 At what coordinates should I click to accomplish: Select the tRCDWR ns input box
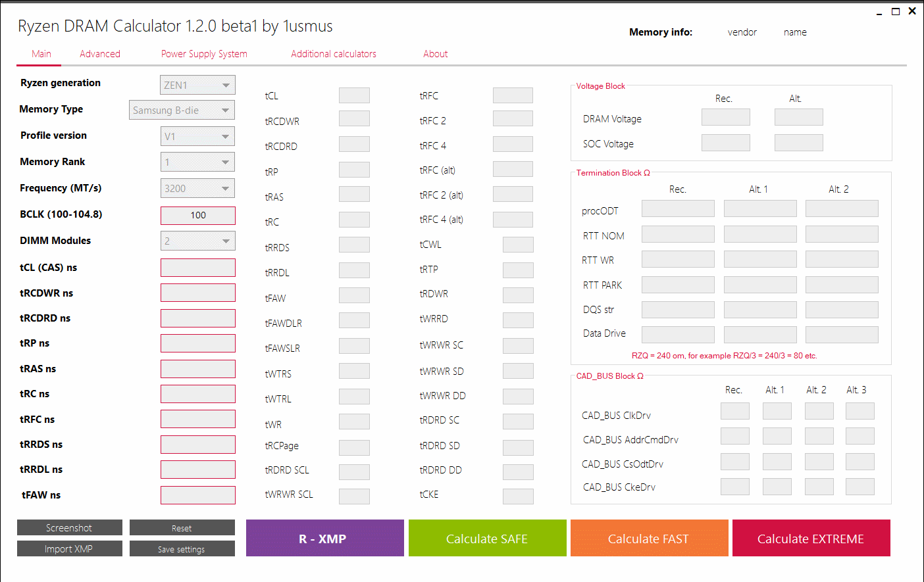click(198, 293)
